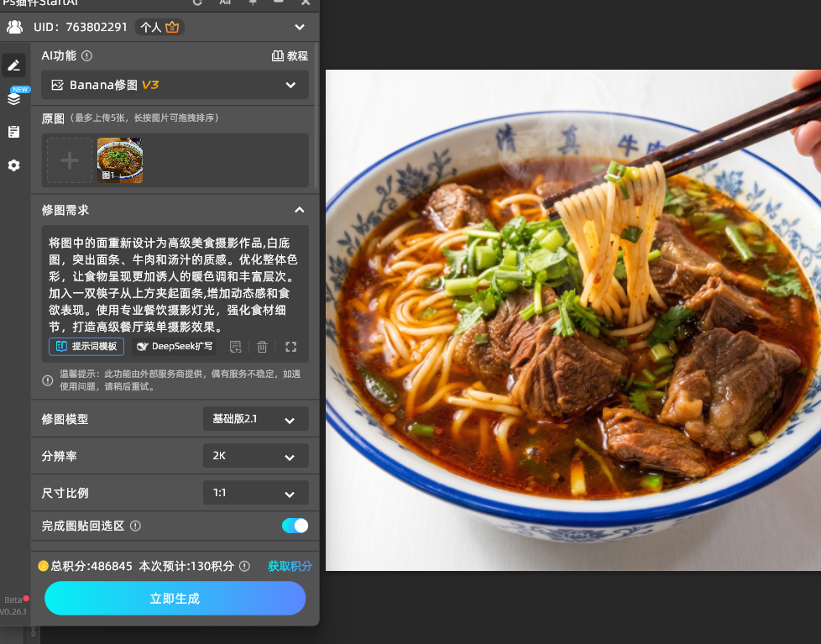Screen dimensions: 821x644
Task: Click the save prompt note icon
Action: [236, 347]
